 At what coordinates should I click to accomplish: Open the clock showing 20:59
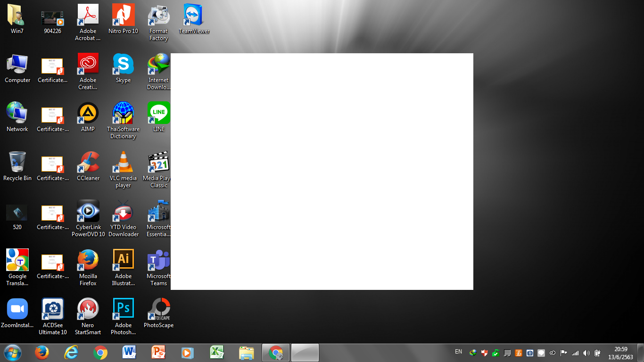621,353
